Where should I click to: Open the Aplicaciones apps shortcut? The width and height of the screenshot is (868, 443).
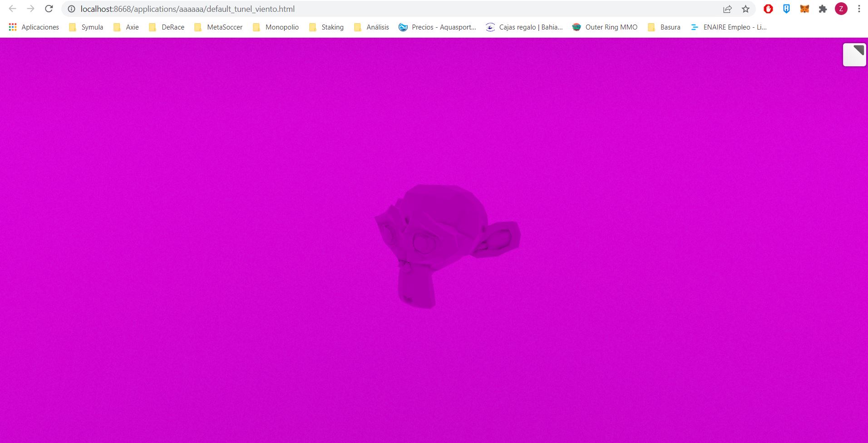pyautogui.click(x=34, y=27)
